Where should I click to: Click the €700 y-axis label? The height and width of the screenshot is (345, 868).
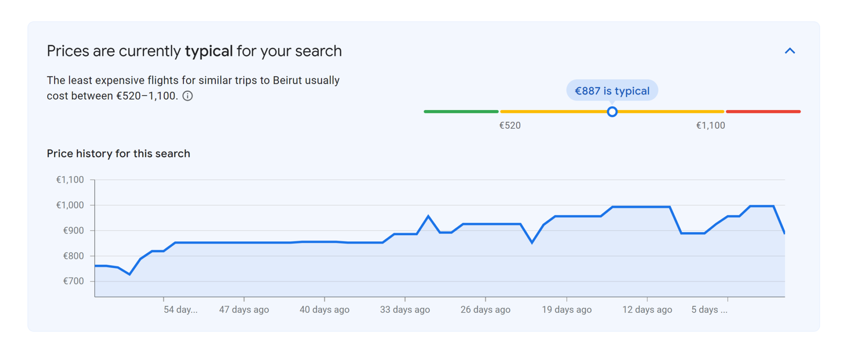[73, 281]
